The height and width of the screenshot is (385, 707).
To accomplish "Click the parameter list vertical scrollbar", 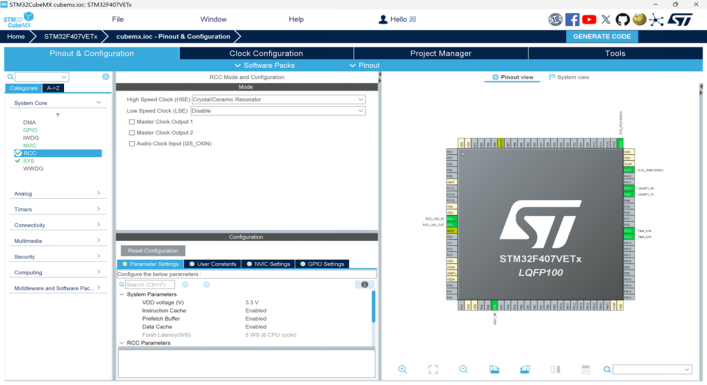I will pyautogui.click(x=373, y=307).
